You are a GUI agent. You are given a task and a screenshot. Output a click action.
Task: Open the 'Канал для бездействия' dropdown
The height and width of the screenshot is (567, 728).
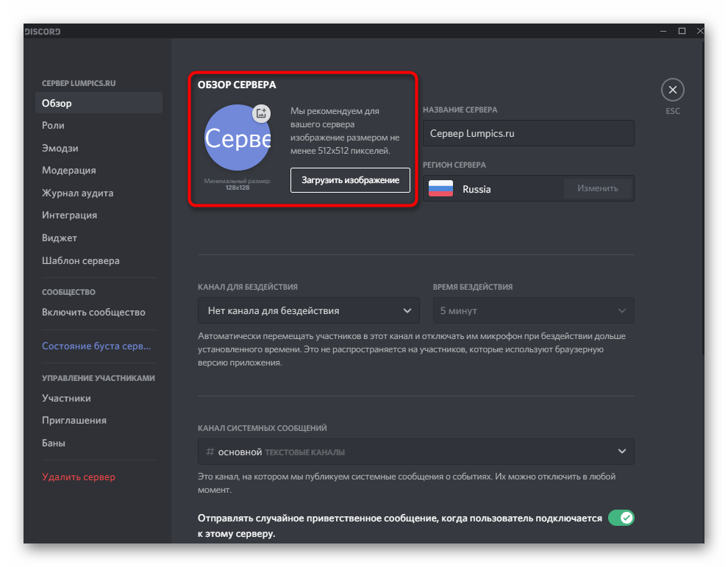(x=308, y=310)
